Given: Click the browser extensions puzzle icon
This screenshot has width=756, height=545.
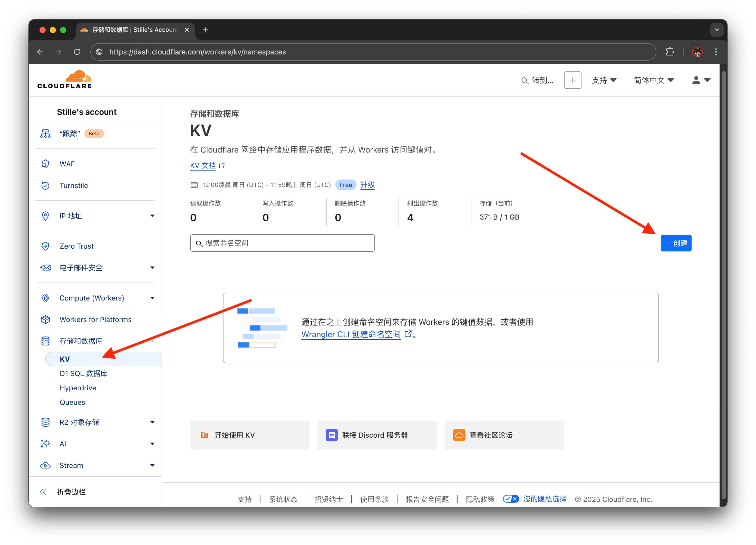Looking at the screenshot, I should click(x=670, y=52).
